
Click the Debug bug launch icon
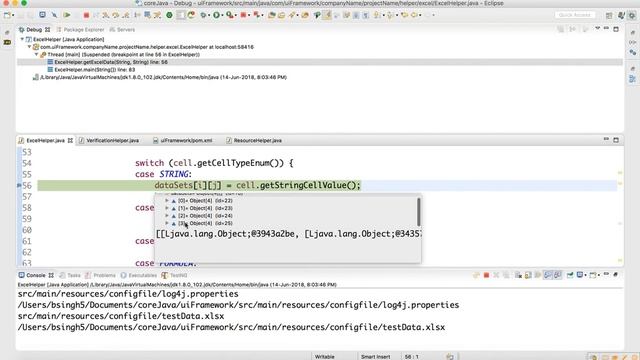203,15
